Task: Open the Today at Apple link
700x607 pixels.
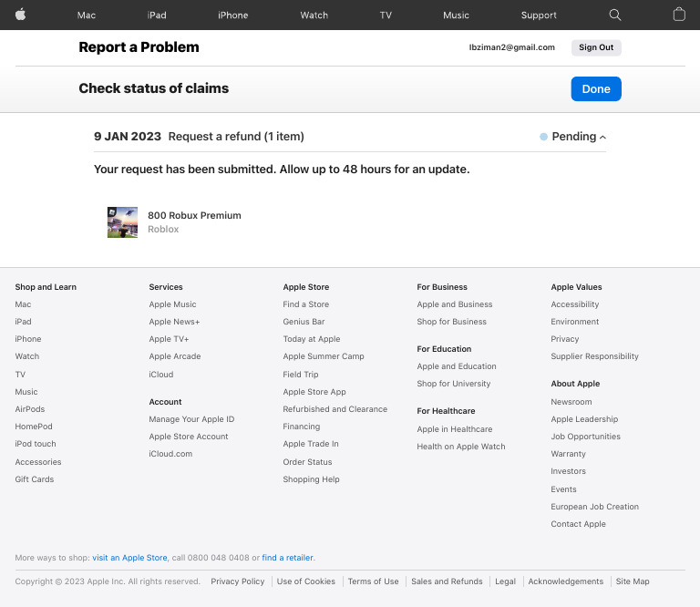Action: tap(311, 339)
